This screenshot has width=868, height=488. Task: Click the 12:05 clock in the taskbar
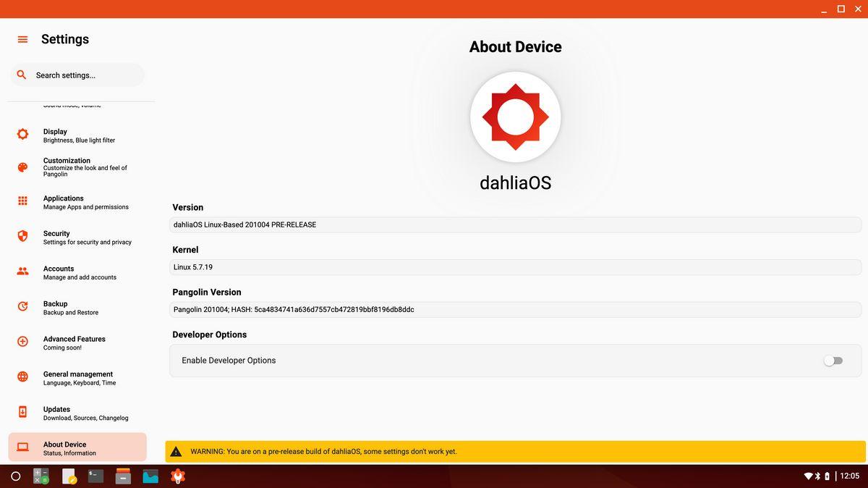point(850,476)
